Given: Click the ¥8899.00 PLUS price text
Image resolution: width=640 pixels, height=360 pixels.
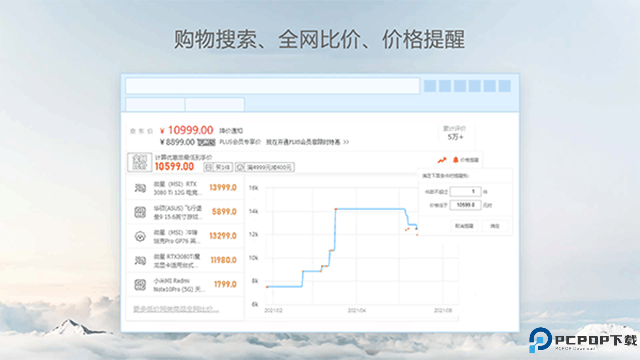Looking at the screenshot, I should [177, 142].
